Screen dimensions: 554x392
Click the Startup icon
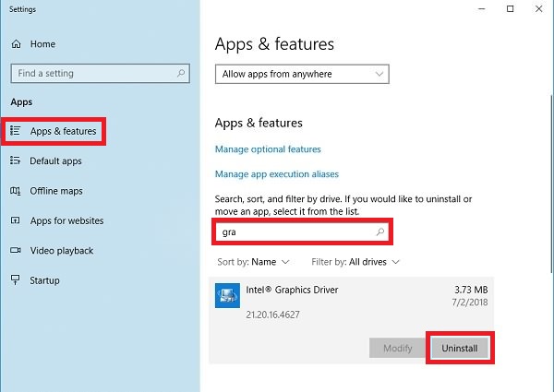16,280
